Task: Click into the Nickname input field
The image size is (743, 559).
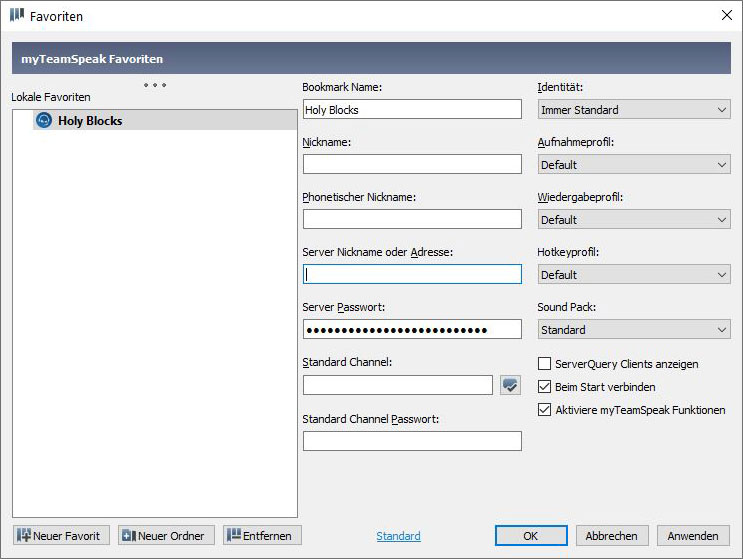Action: coord(412,164)
